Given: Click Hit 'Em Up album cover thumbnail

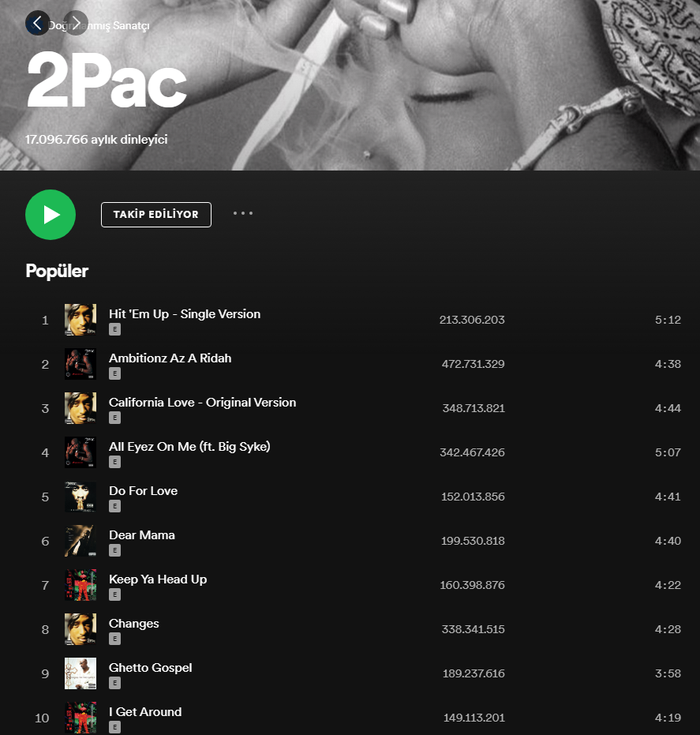Looking at the screenshot, I should coord(80,320).
